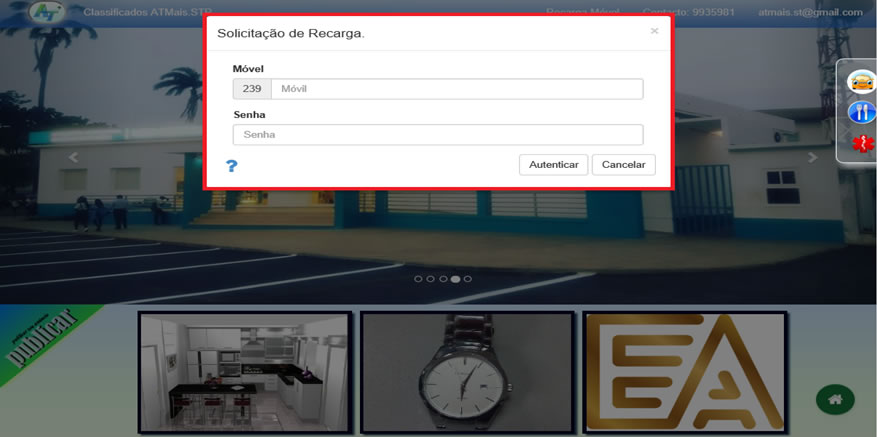Click the blue question mark help icon
Screen dimensions: 877x437
231,166
